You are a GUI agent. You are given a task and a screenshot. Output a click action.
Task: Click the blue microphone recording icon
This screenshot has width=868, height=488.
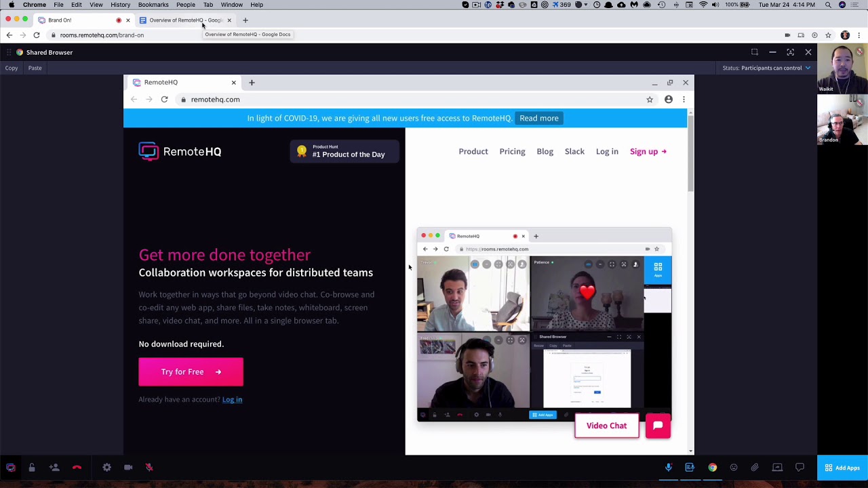669,468
